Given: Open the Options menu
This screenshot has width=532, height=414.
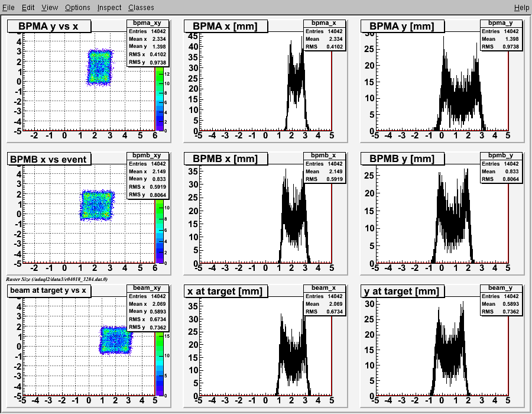Looking at the screenshot, I should [77, 8].
